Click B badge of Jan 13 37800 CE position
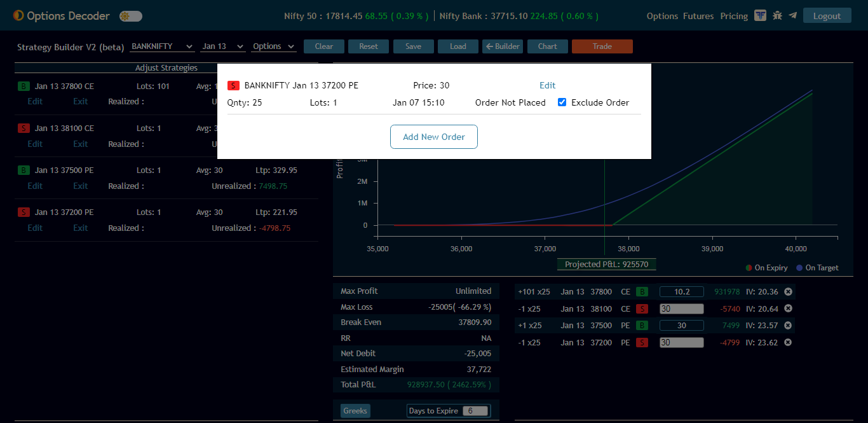The width and height of the screenshot is (868, 423). pos(24,86)
